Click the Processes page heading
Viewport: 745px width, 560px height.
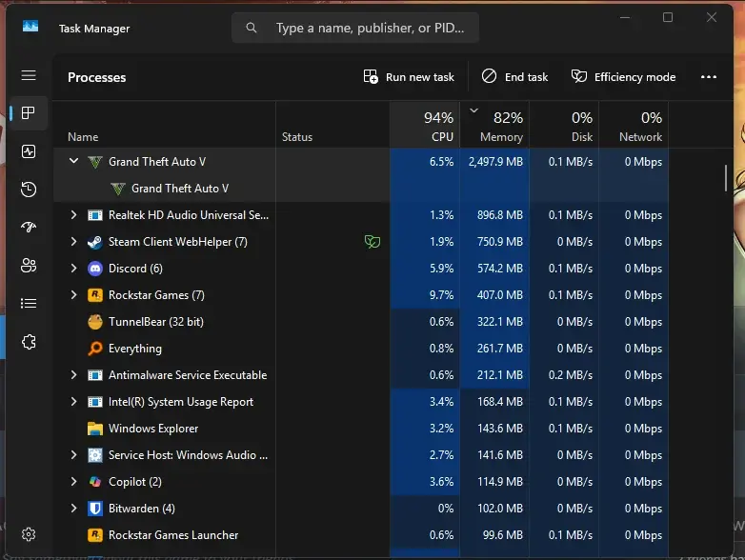tap(97, 77)
